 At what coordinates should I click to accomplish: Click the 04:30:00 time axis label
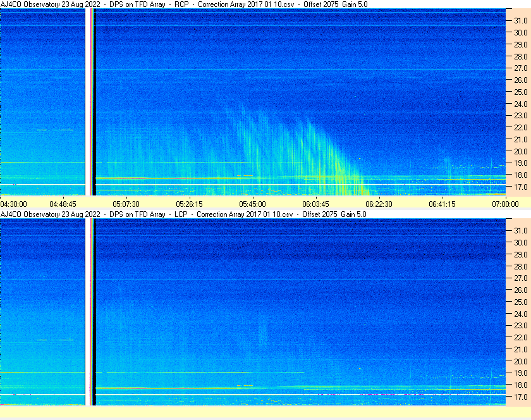[13, 204]
